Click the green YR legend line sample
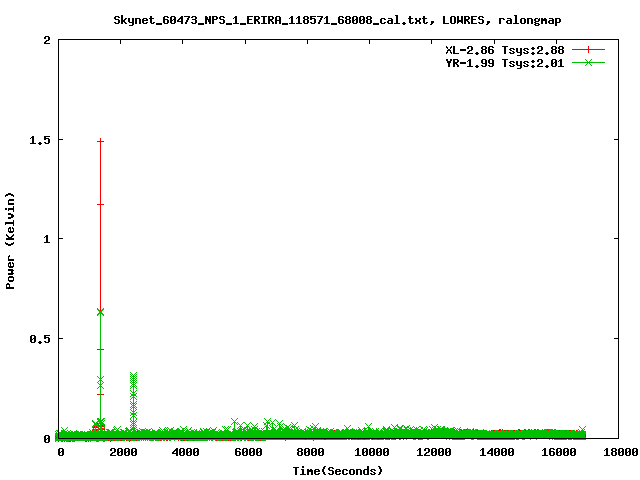 (x=588, y=62)
